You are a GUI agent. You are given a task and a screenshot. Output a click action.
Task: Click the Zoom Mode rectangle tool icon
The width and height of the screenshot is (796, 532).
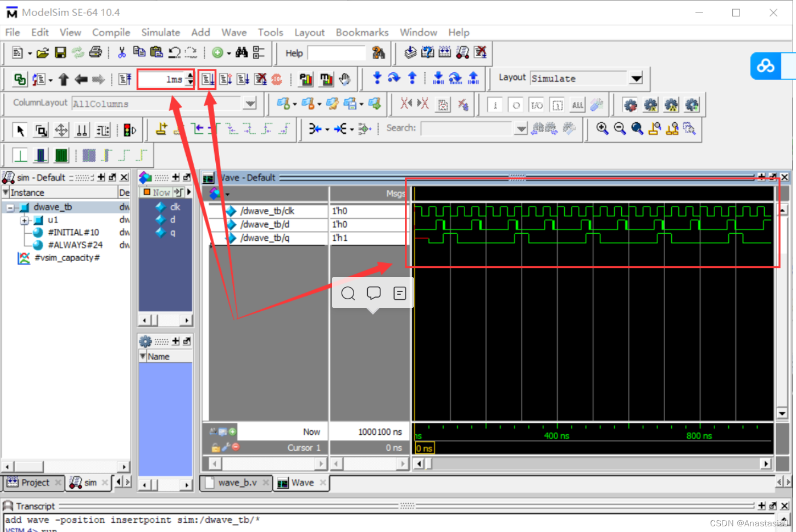coord(42,130)
